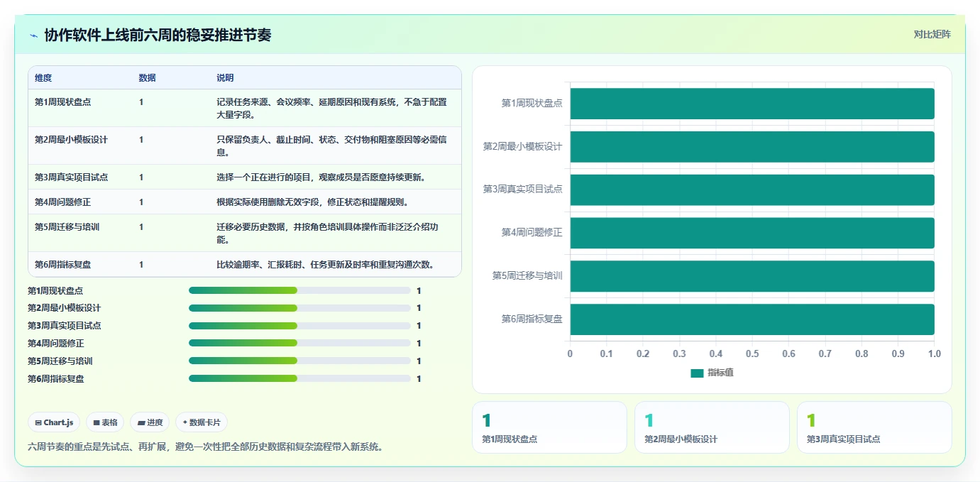The image size is (980, 482).
Task: Click the chart y-axis label 第6周指标复盘
Action: coord(532,319)
